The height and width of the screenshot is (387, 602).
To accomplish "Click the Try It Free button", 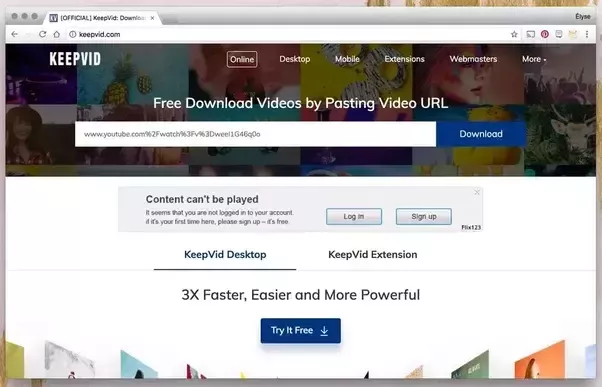I will [301, 331].
